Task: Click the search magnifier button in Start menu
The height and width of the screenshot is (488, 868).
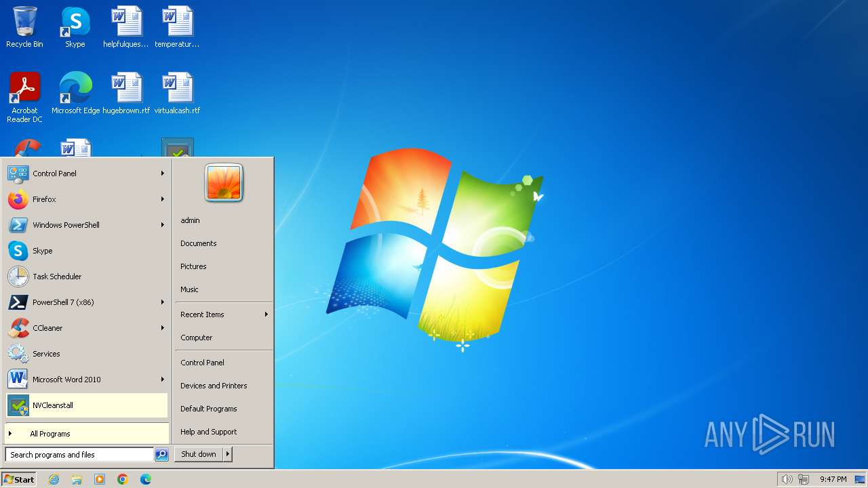Action: pos(161,455)
